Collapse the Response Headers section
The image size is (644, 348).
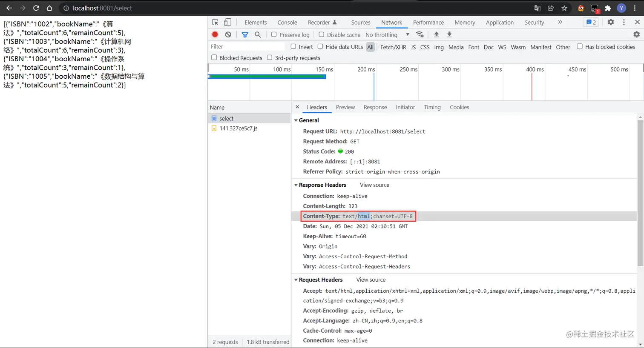pyautogui.click(x=296, y=185)
